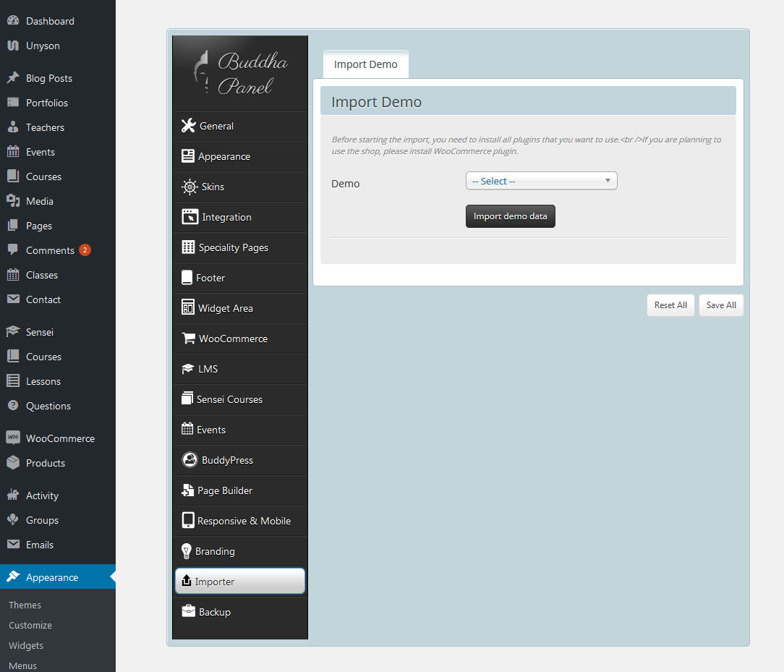Click the wrench icon beside General
This screenshot has width=784, height=672.
pos(188,126)
